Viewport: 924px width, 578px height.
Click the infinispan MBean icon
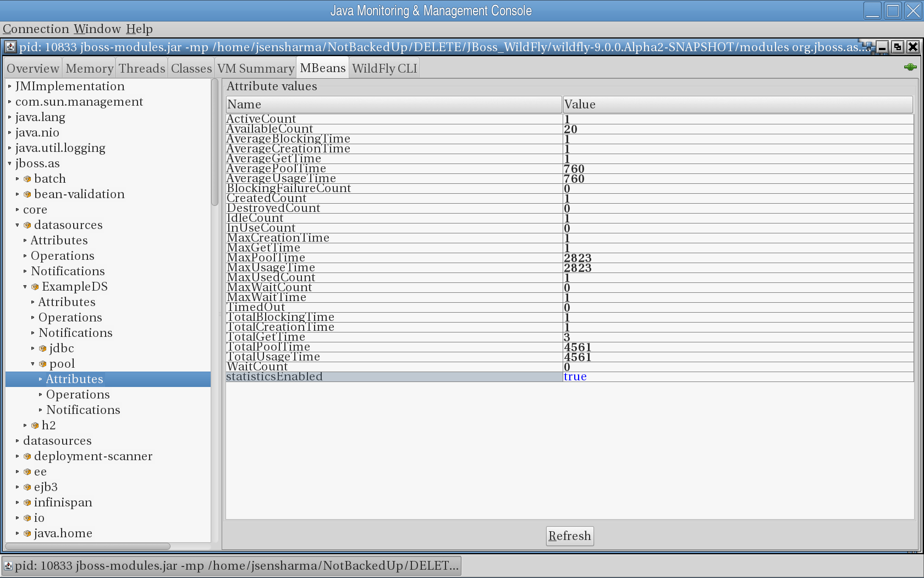tap(27, 502)
